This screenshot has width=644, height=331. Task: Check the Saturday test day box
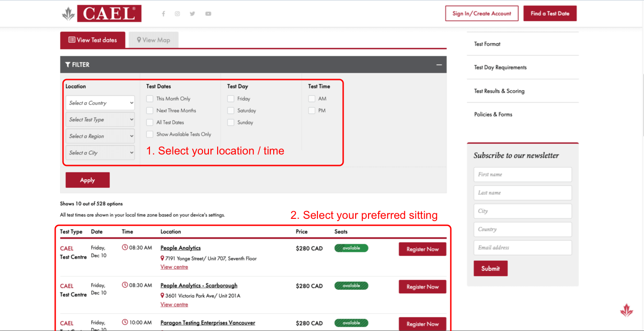230,111
